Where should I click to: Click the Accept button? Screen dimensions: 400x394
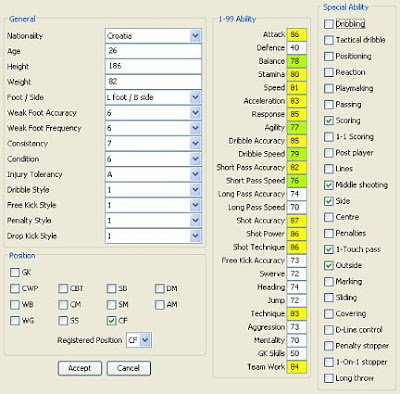pyautogui.click(x=80, y=368)
